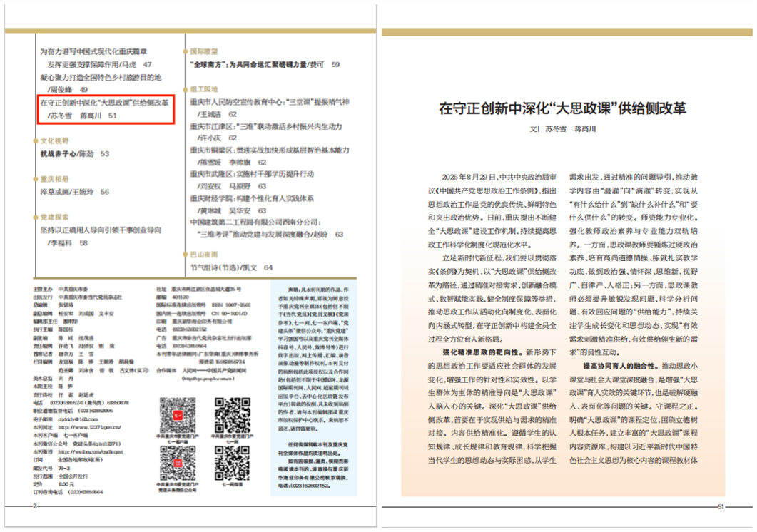Click the 党建头条微信公众号 QR code
This screenshot has width=757, height=532.
click(x=177, y=464)
